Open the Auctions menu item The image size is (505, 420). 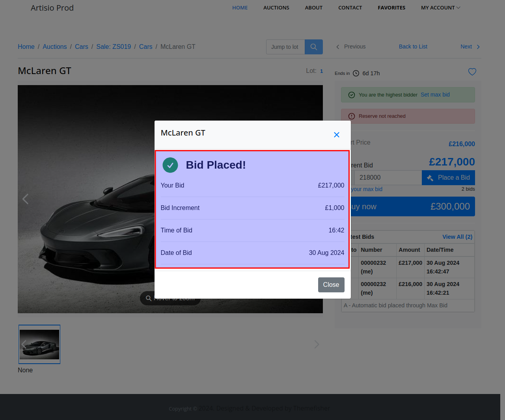click(x=276, y=8)
